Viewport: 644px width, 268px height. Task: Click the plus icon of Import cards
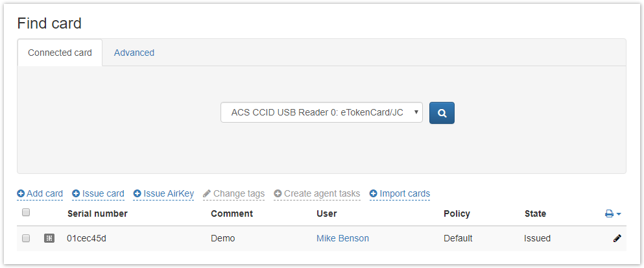pyautogui.click(x=374, y=193)
